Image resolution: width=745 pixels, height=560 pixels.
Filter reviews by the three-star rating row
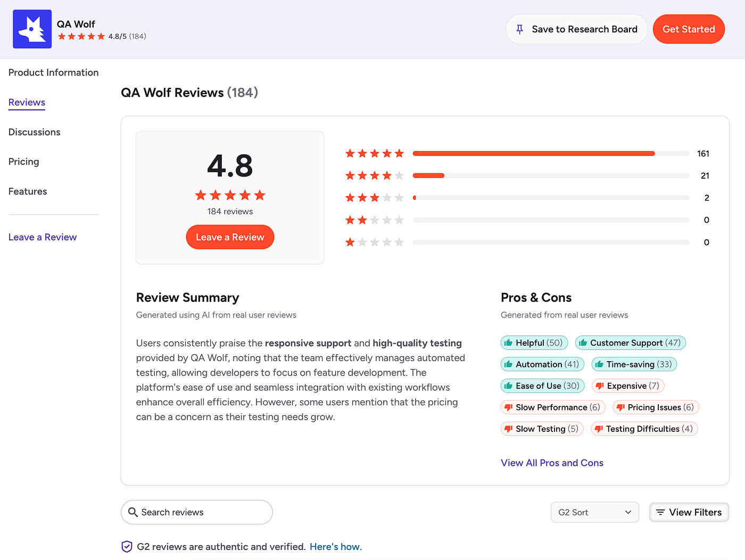[527, 198]
